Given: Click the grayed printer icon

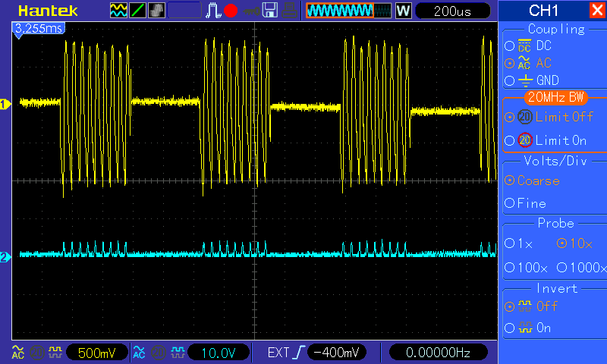Looking at the screenshot, I should pyautogui.click(x=289, y=11).
